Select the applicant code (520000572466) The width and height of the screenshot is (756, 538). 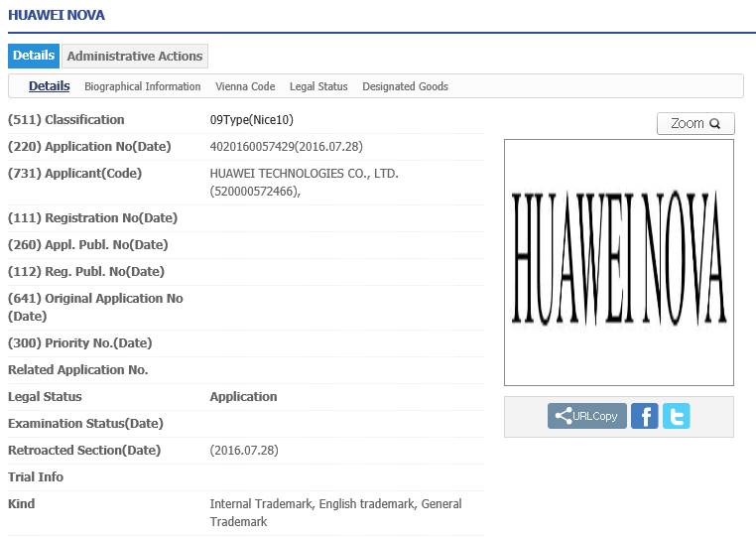(x=255, y=192)
